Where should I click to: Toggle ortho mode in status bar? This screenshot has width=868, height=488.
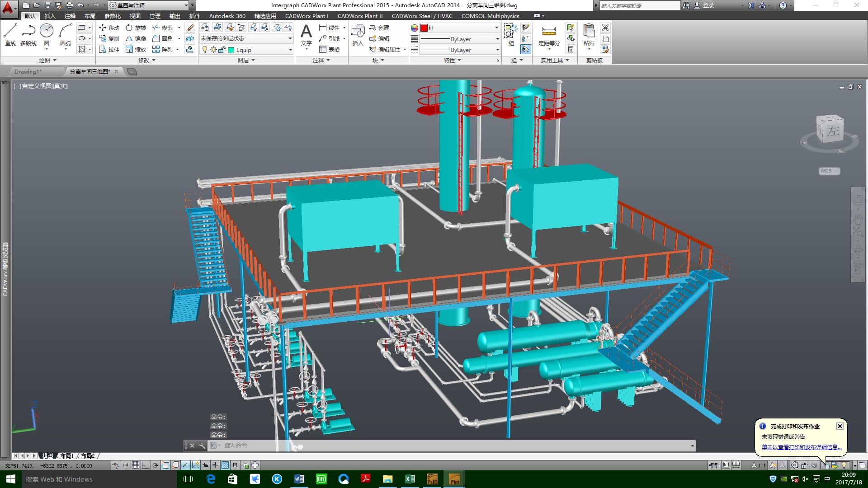[146, 465]
